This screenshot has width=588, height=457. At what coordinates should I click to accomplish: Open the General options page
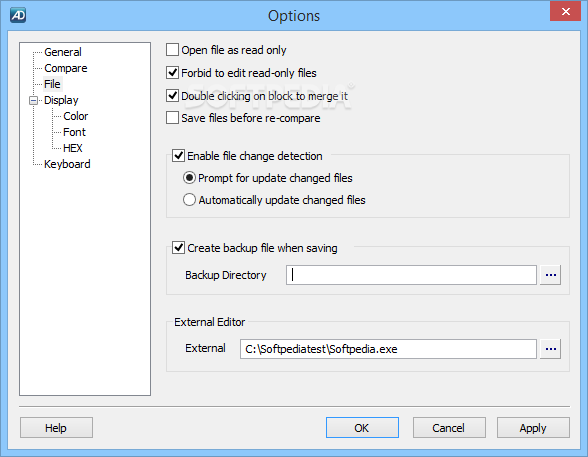point(63,52)
